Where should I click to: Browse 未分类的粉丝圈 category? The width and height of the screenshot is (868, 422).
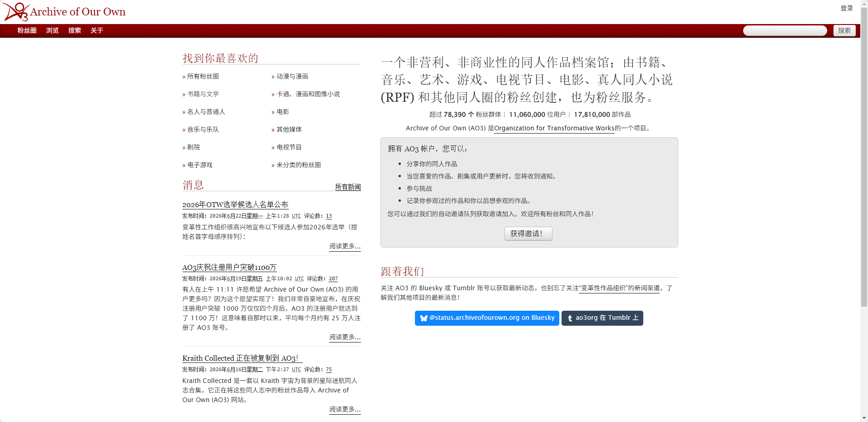coord(299,165)
